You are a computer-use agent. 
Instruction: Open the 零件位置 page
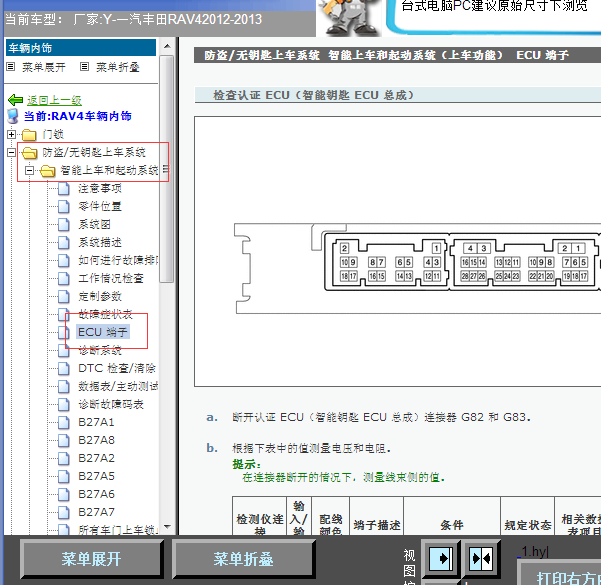pos(100,207)
